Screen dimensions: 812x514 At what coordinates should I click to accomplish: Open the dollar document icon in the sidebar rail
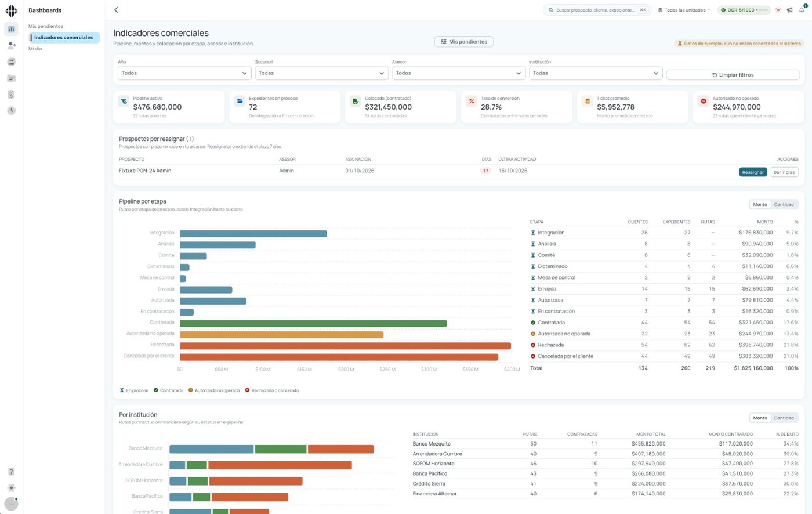[x=11, y=95]
